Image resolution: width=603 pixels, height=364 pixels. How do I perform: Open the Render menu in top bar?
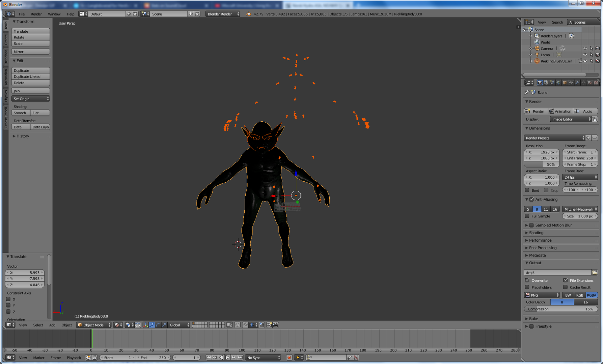pyautogui.click(x=36, y=14)
